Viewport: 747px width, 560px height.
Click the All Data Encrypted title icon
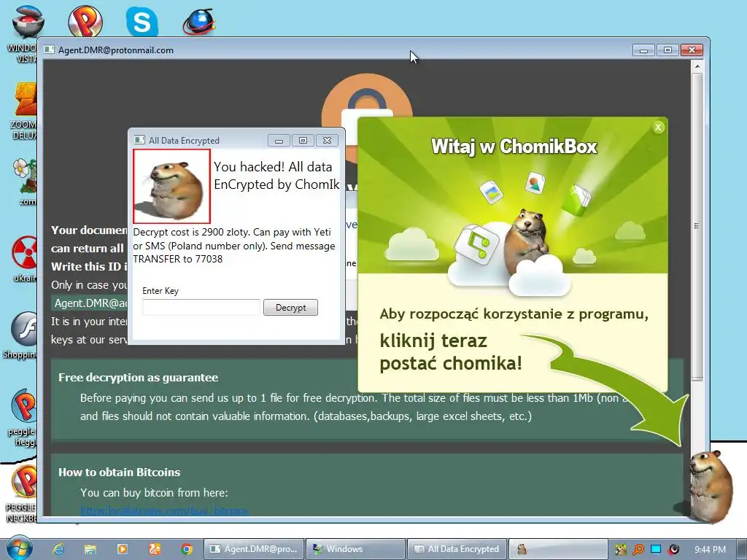[139, 140]
